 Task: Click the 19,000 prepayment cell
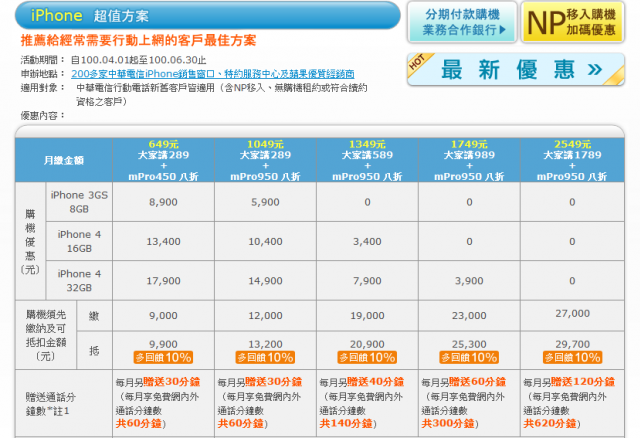(367, 316)
